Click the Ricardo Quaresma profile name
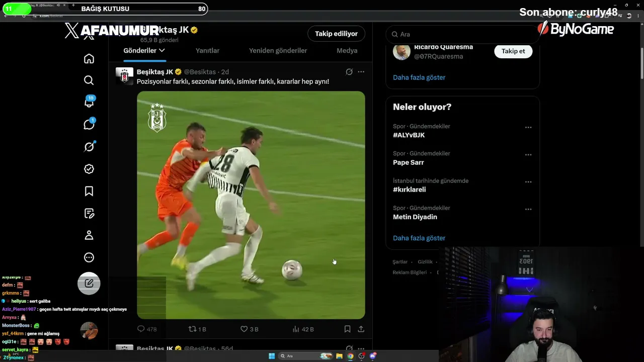Image resolution: width=644 pixels, height=362 pixels. [443, 47]
